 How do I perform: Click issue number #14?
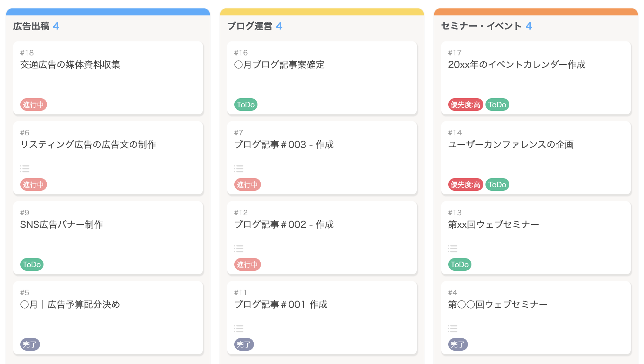455,133
